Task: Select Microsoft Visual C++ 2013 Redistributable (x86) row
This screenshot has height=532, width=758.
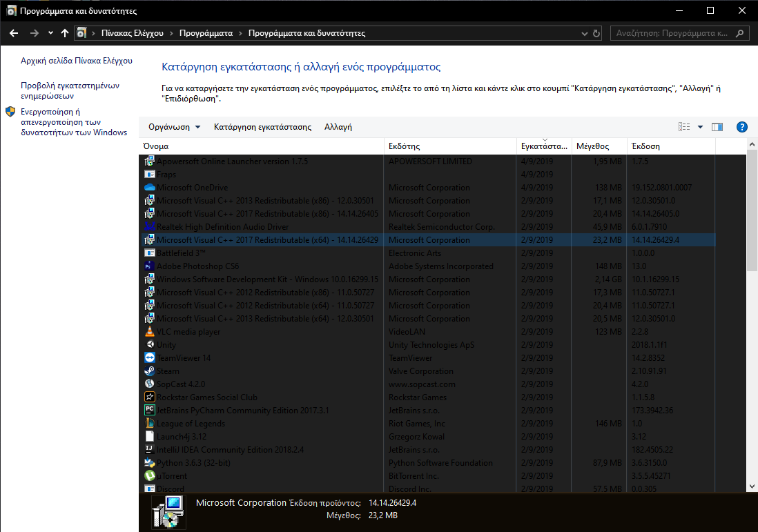Action: click(428, 201)
